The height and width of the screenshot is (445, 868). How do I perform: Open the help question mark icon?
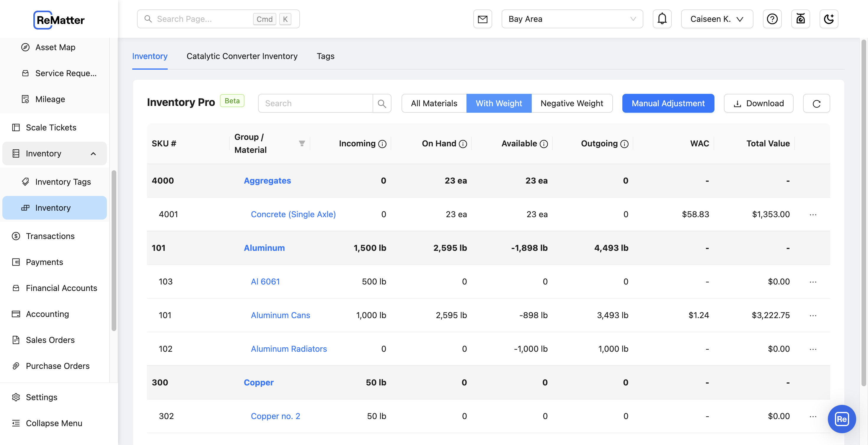click(x=772, y=19)
